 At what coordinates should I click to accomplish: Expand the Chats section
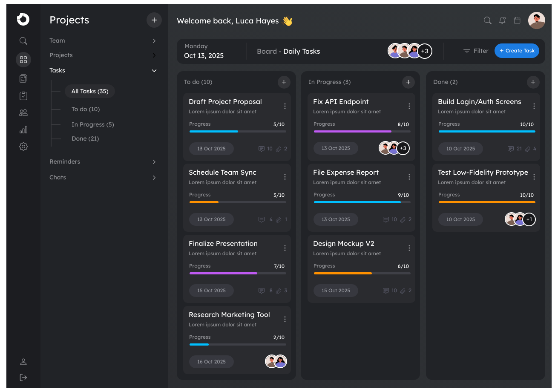click(x=103, y=178)
